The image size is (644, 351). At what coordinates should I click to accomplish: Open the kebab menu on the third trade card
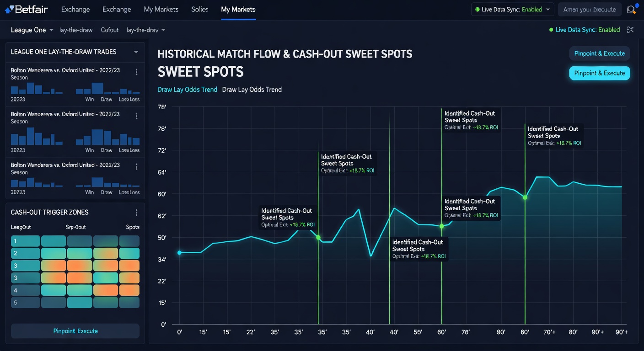tap(136, 167)
